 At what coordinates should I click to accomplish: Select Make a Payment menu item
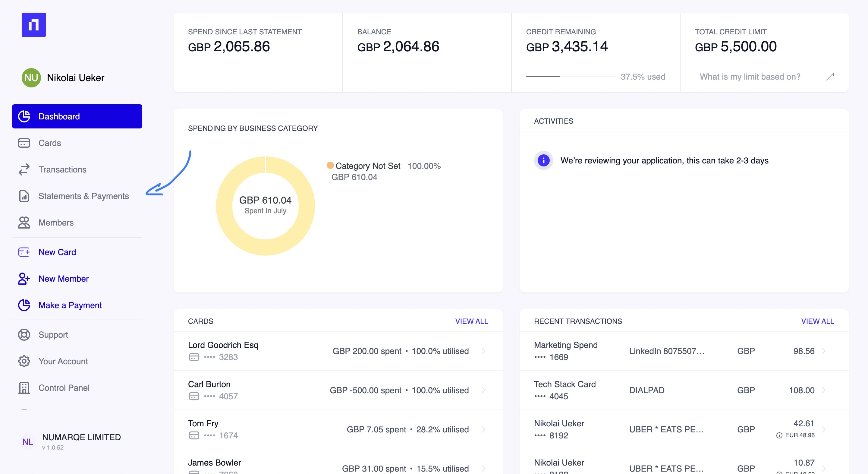click(70, 305)
